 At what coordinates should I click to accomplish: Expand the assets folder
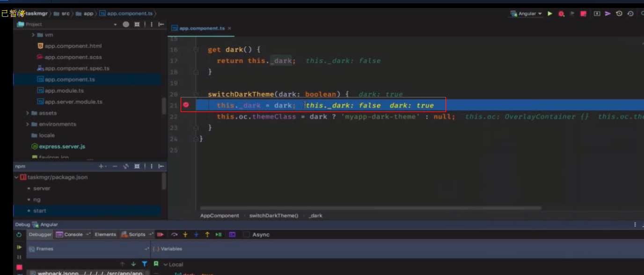point(28,113)
